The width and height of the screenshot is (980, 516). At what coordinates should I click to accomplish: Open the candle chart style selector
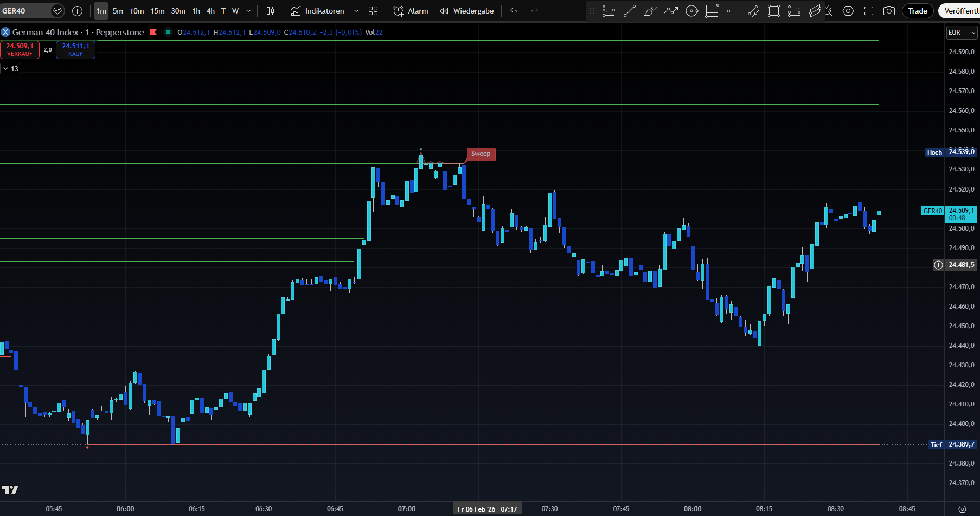270,11
